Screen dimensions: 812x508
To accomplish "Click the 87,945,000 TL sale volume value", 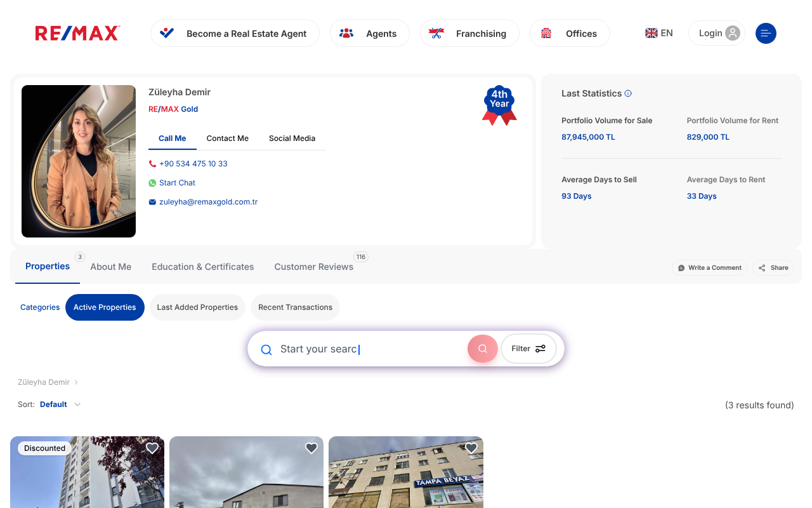I will [x=588, y=137].
